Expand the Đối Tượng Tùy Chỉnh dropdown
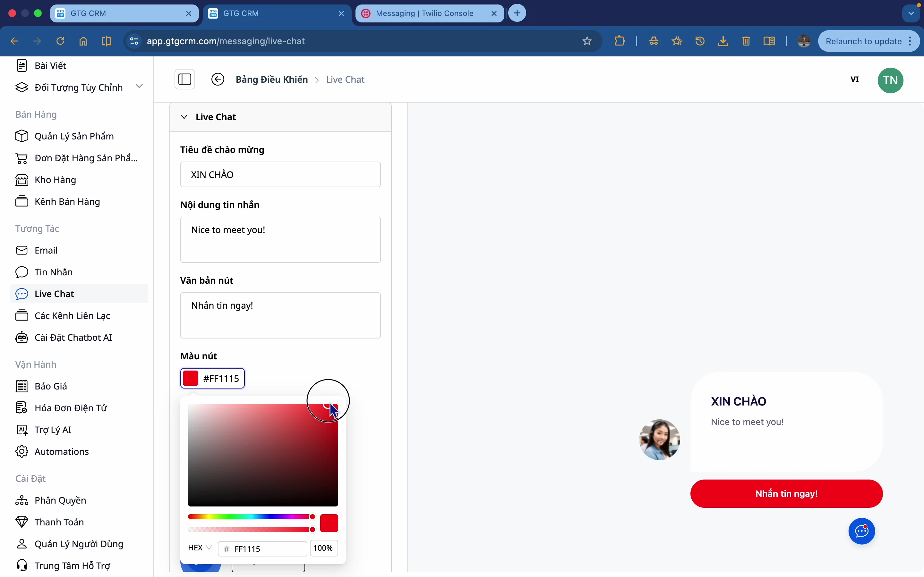The height and width of the screenshot is (577, 924). (x=139, y=86)
